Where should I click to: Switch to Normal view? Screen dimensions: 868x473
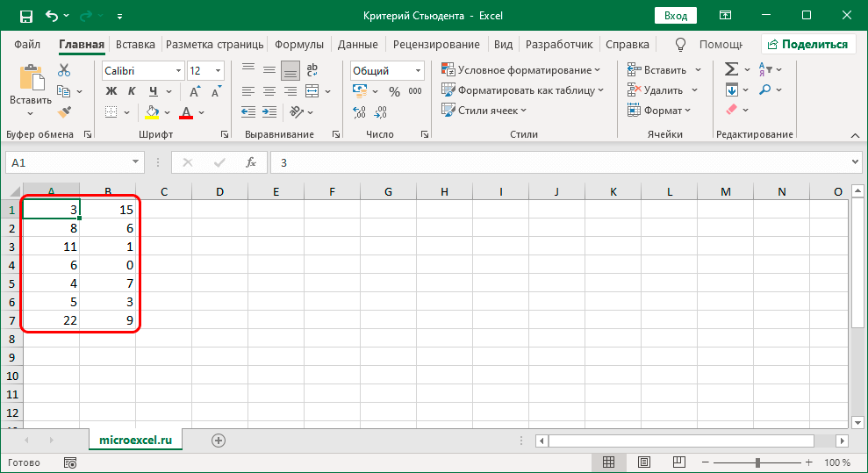pyautogui.click(x=608, y=462)
